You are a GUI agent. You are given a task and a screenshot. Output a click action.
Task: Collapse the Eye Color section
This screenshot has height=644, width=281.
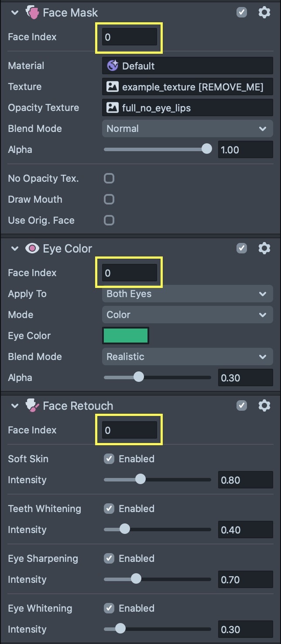click(15, 249)
